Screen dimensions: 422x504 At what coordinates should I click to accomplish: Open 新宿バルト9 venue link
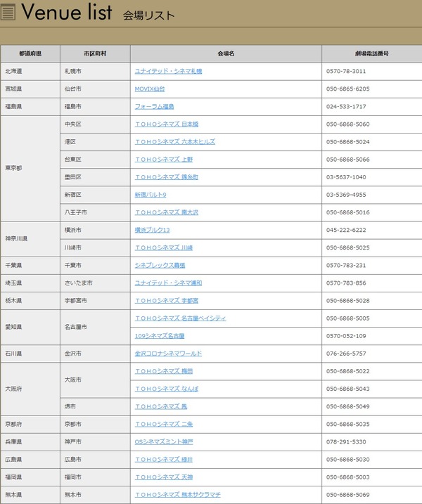[x=151, y=195]
